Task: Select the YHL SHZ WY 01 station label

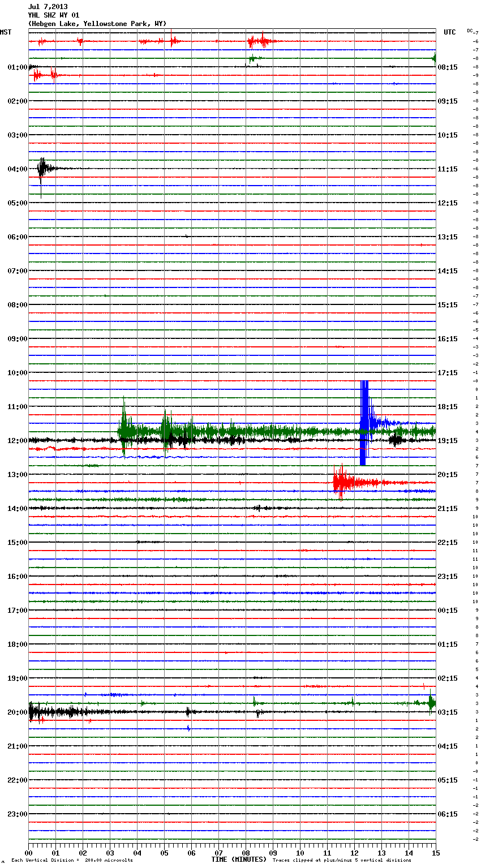Action: coord(53,15)
